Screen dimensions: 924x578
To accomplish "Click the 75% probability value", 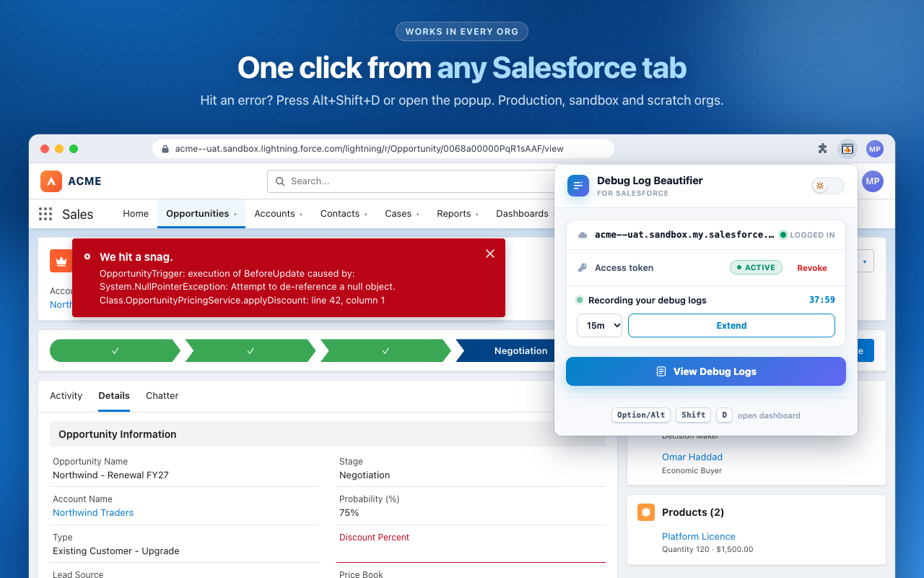I will pos(349,513).
